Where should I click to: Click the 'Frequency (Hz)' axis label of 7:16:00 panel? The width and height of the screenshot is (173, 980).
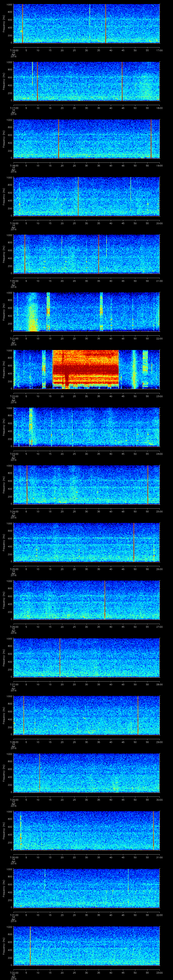tap(4, 24)
